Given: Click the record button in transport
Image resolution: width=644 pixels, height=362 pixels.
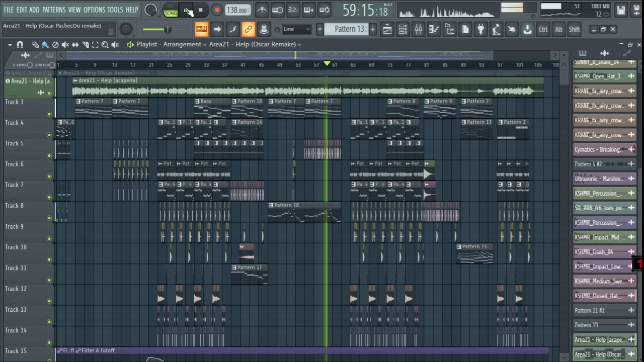Looking at the screenshot, I should [217, 10].
